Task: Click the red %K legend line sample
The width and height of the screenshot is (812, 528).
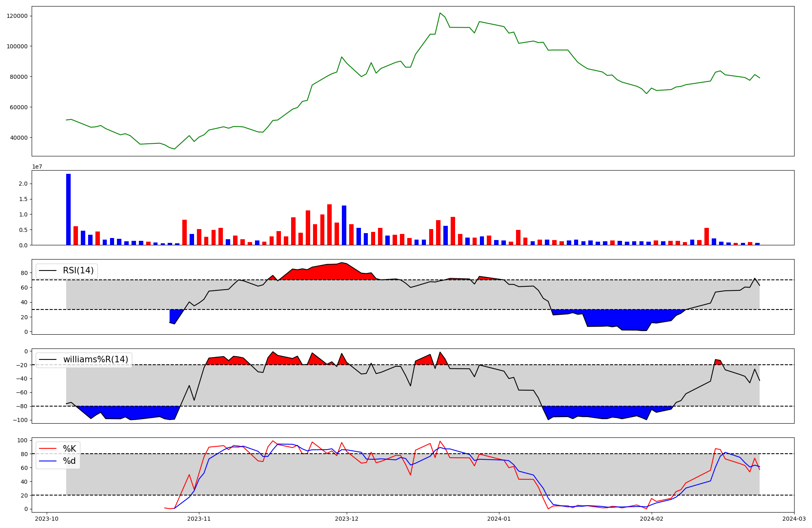Action: [x=48, y=449]
